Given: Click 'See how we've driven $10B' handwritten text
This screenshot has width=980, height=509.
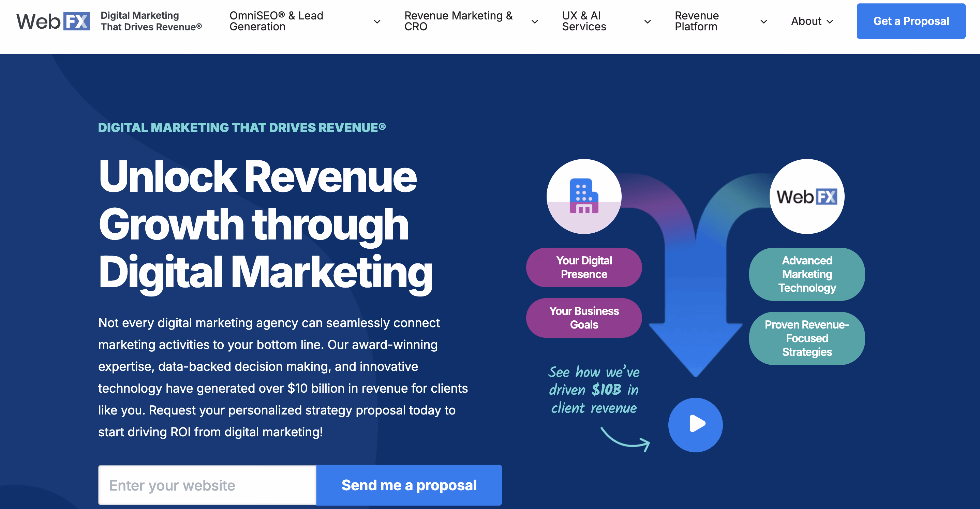Looking at the screenshot, I should point(593,390).
